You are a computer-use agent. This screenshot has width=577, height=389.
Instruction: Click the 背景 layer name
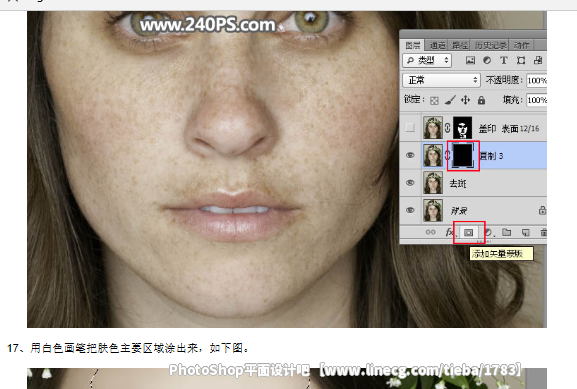click(x=459, y=211)
